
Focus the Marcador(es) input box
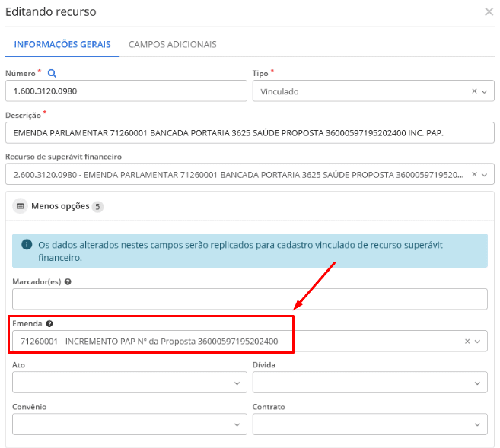250,299
